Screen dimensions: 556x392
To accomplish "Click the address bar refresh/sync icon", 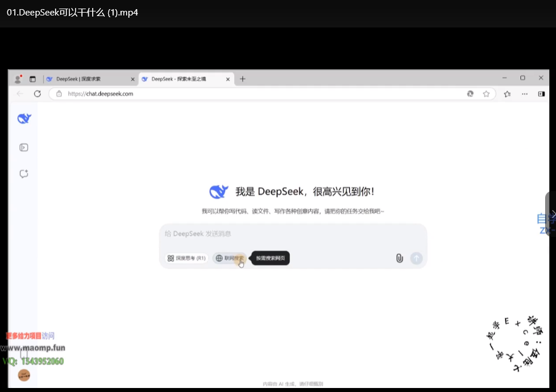I will click(x=470, y=94).
